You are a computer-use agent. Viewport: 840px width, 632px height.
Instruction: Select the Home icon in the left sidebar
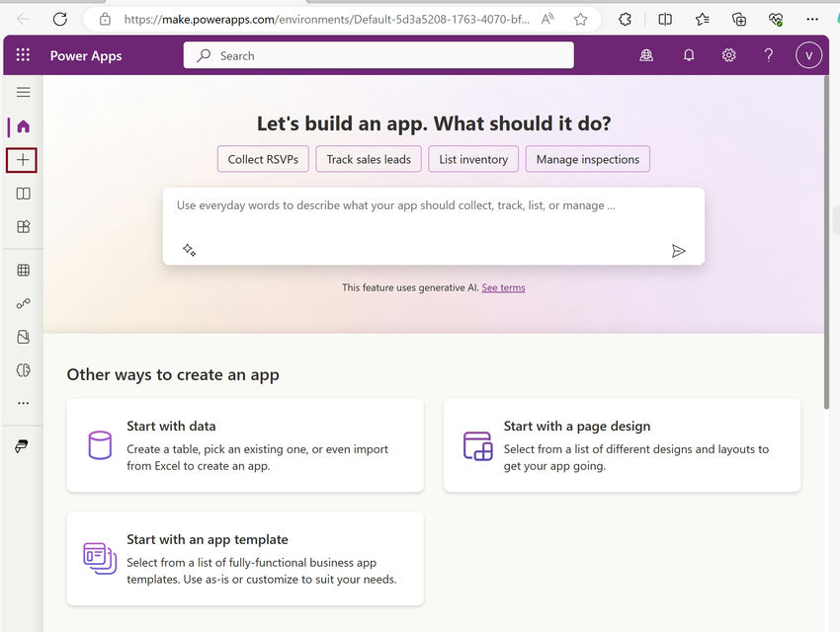[x=22, y=125]
